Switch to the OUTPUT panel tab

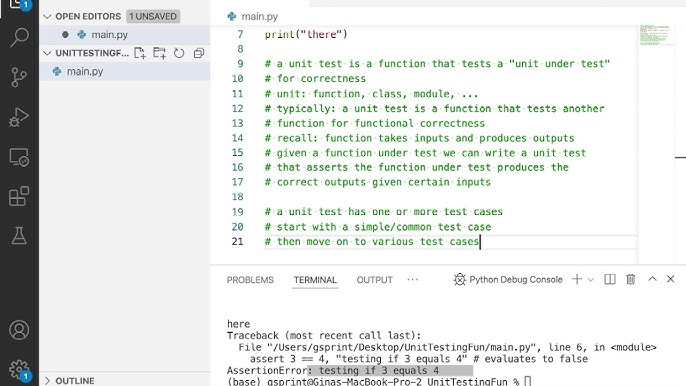(374, 280)
